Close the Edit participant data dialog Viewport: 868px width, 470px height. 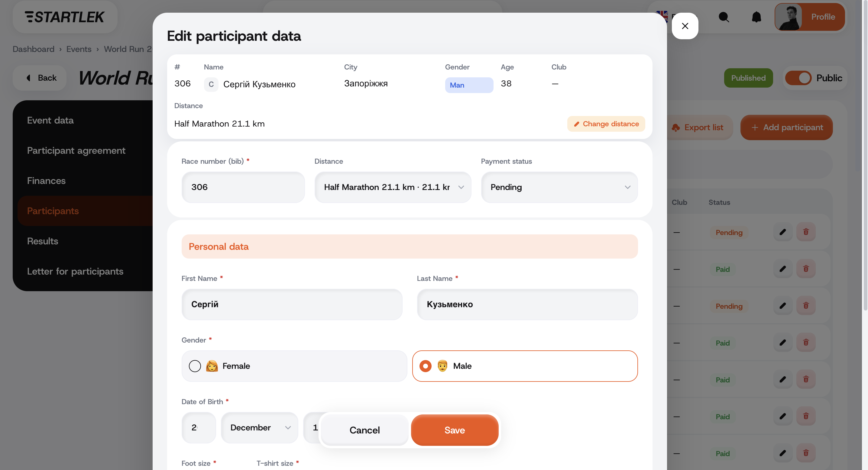pos(685,26)
